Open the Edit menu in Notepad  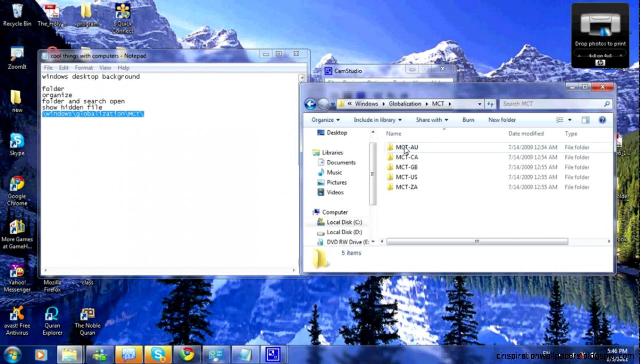click(x=63, y=68)
